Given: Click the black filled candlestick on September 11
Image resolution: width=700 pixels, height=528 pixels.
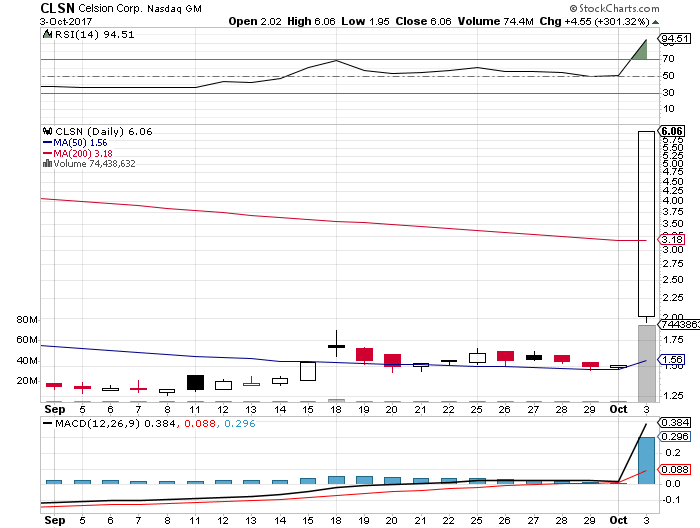Looking at the screenshot, I should pos(195,382).
